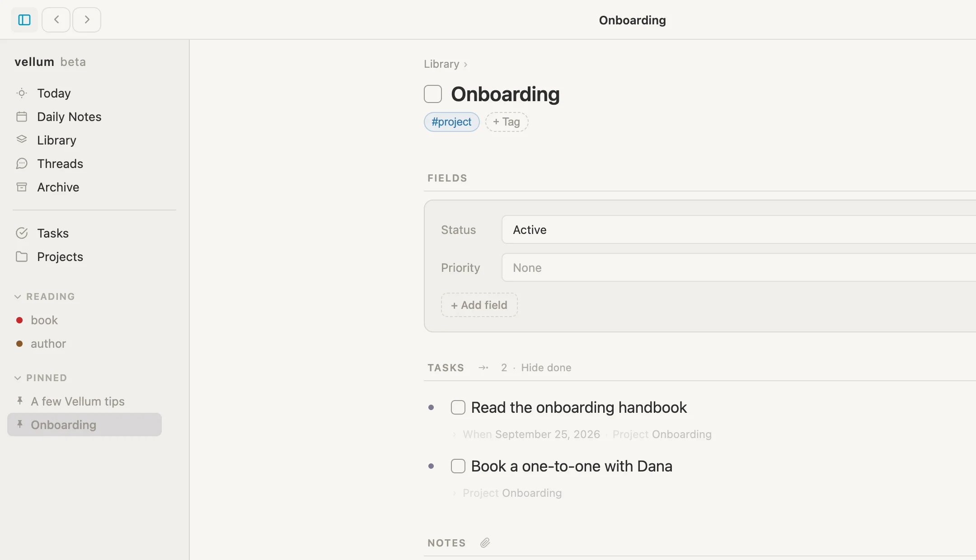Viewport: 976px width, 560px height.
Task: Click the archive box icon beside Archive
Action: pos(22,187)
